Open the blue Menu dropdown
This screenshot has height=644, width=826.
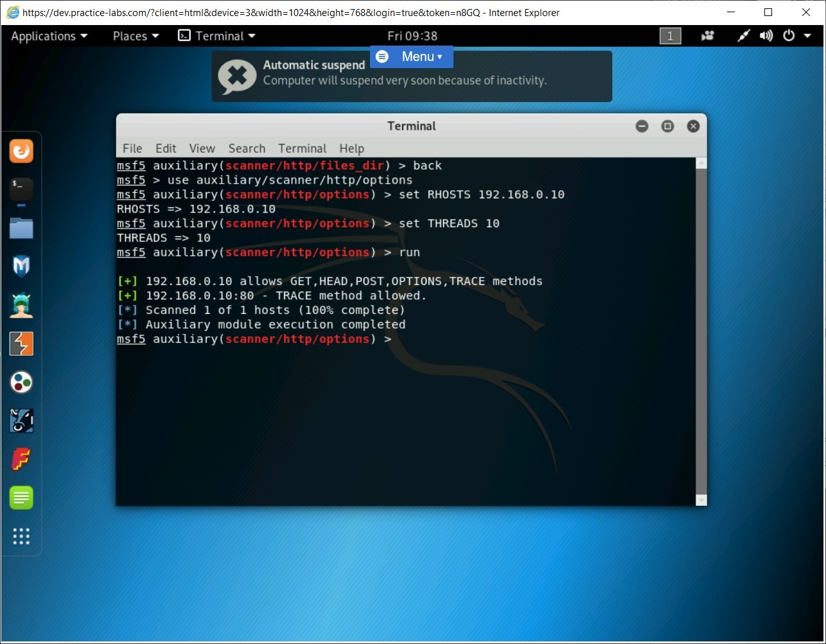pyautogui.click(x=411, y=57)
